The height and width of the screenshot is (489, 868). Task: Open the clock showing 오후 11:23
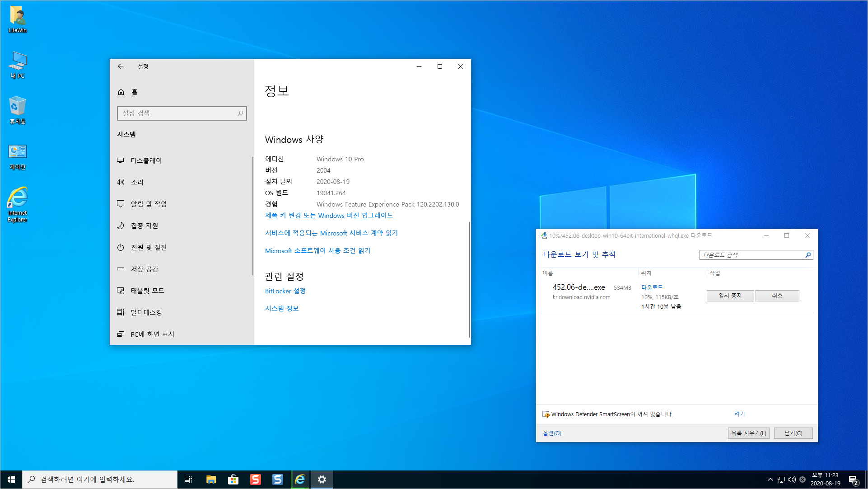[825, 480]
